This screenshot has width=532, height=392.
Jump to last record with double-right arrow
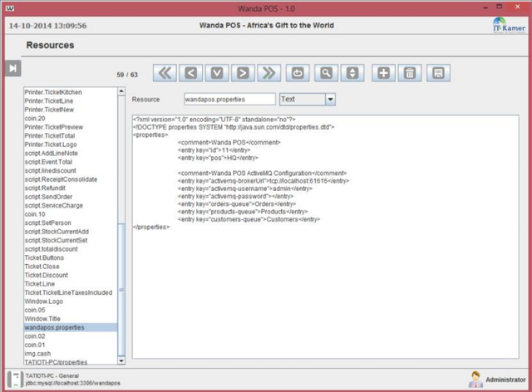point(268,73)
